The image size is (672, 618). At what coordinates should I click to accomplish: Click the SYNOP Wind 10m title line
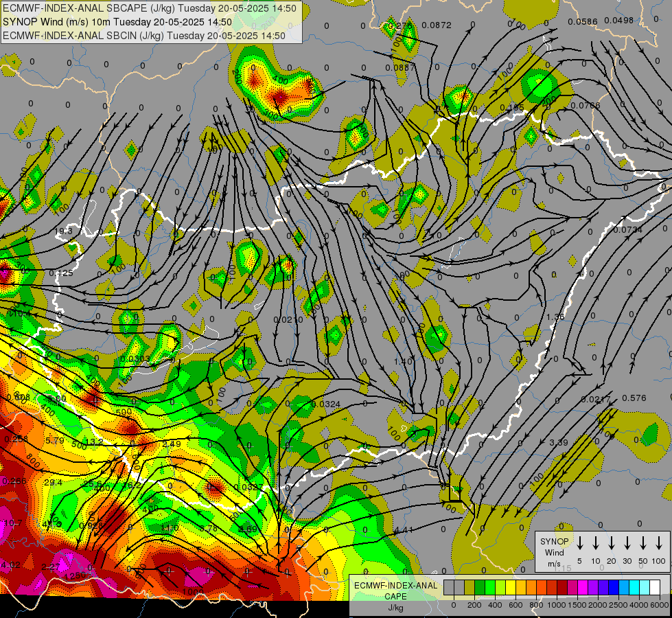click(x=117, y=22)
